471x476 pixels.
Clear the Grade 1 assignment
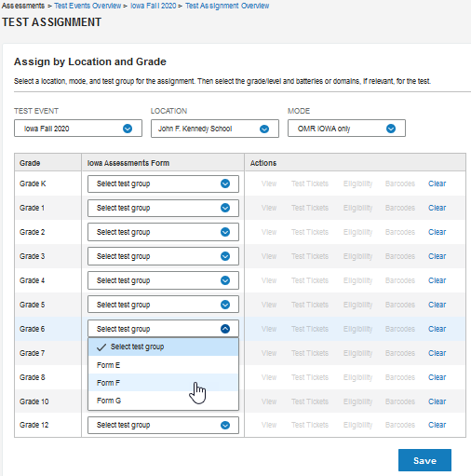437,208
